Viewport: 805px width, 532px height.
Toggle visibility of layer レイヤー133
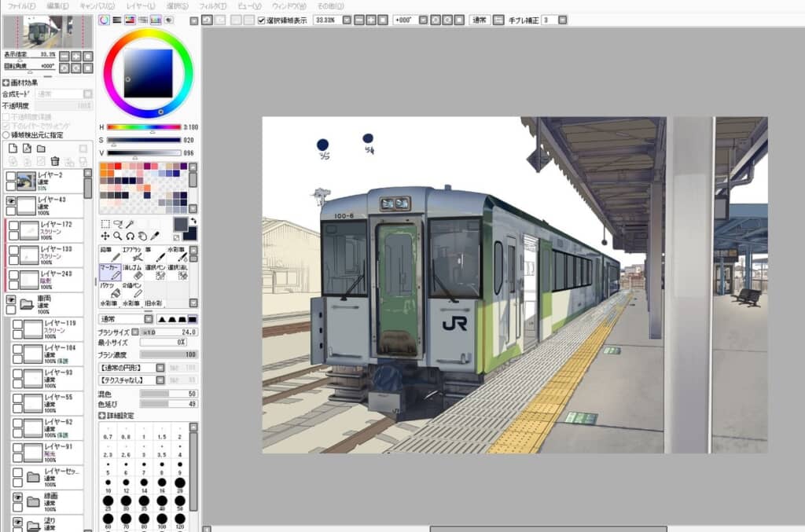coord(14,251)
